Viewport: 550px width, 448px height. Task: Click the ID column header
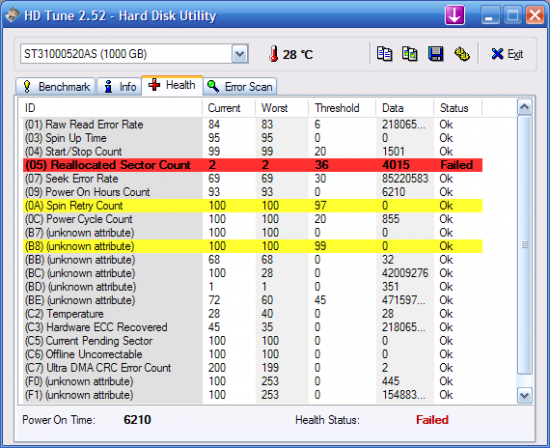(110, 108)
